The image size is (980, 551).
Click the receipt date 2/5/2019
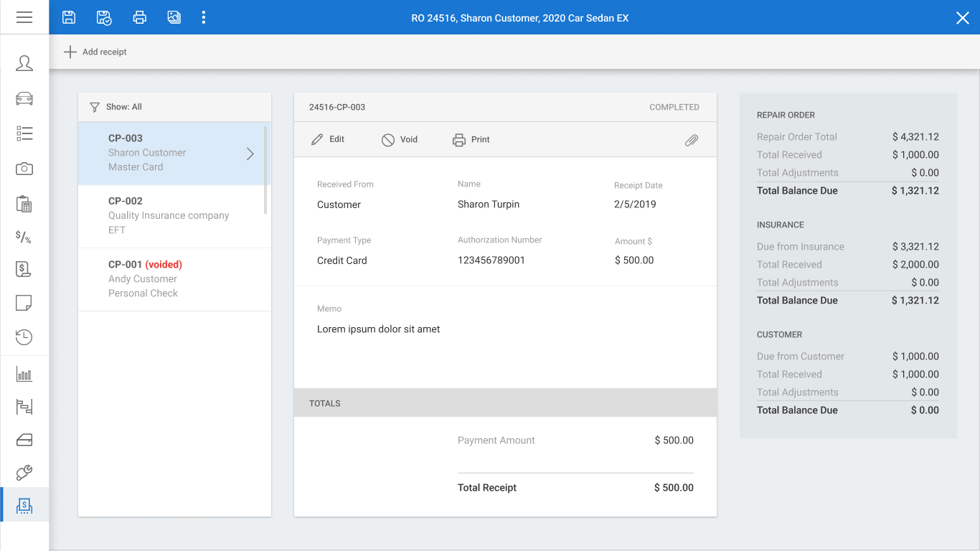635,204
